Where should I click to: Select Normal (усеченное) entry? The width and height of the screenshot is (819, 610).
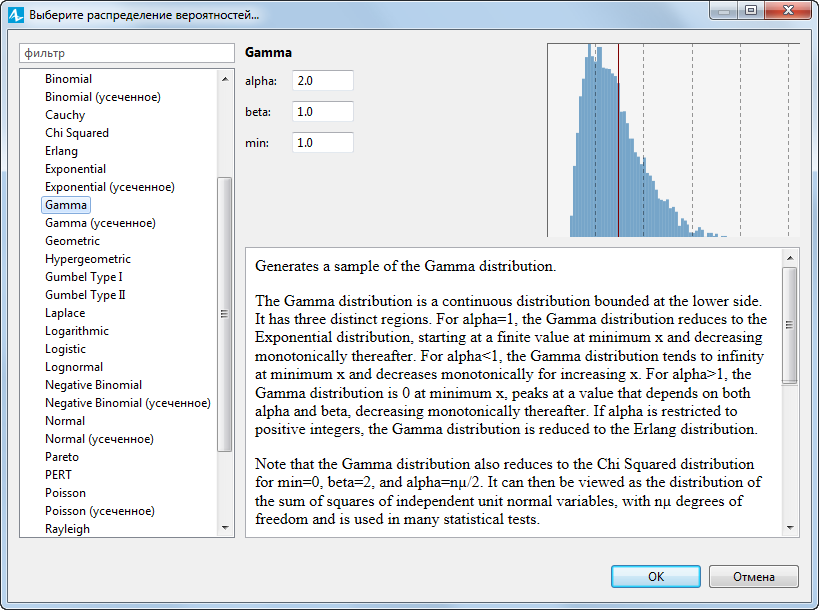coord(99,439)
